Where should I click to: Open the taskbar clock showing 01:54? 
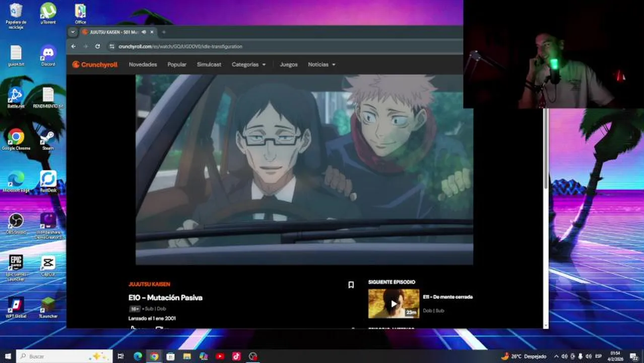coord(616,356)
